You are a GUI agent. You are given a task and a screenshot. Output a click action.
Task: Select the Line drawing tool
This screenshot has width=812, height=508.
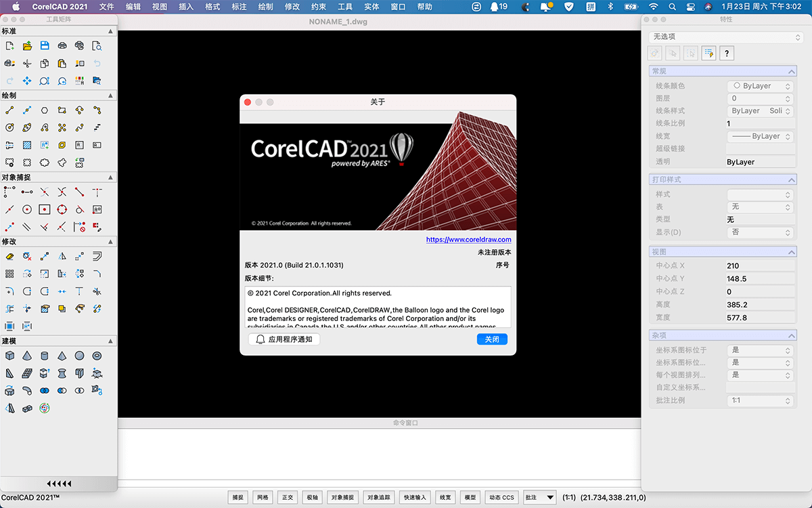click(x=9, y=110)
